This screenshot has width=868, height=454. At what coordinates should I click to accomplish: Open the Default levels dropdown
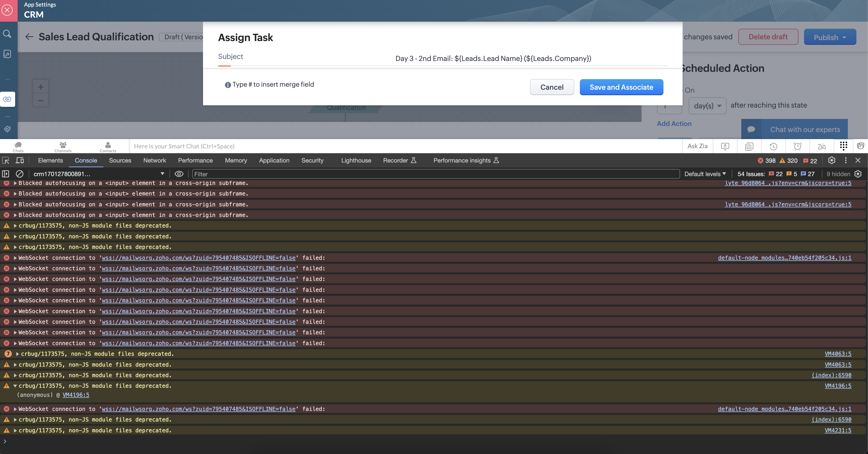coord(705,174)
